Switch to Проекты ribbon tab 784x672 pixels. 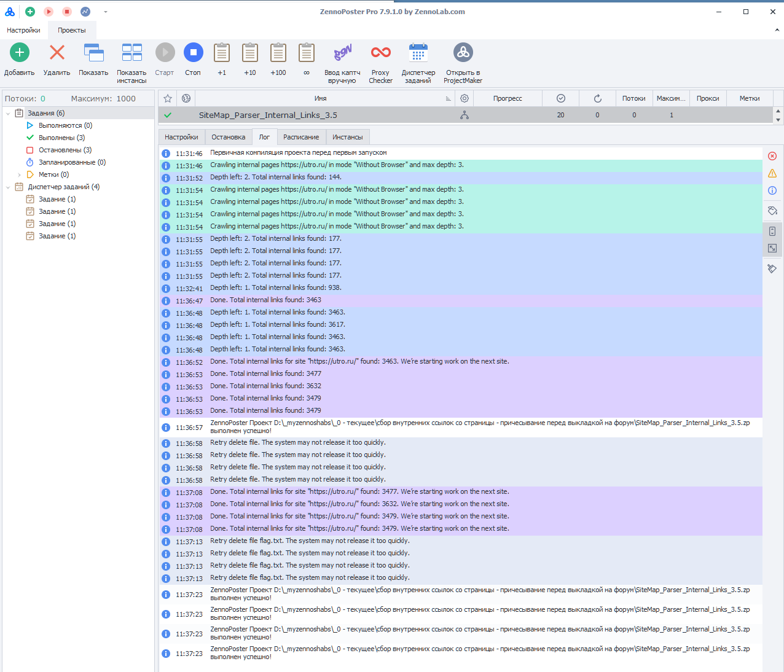72,30
